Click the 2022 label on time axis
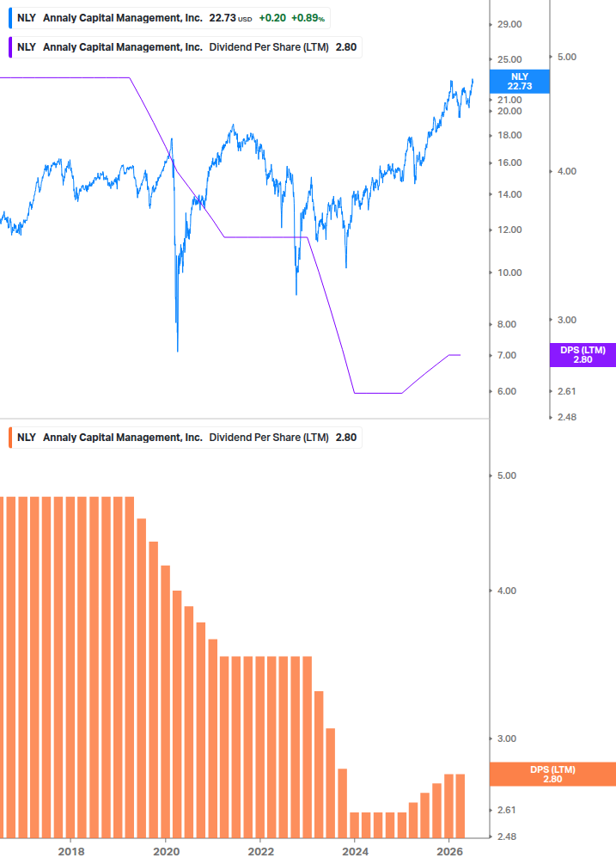Viewport: 616px width, 864px height. click(261, 852)
